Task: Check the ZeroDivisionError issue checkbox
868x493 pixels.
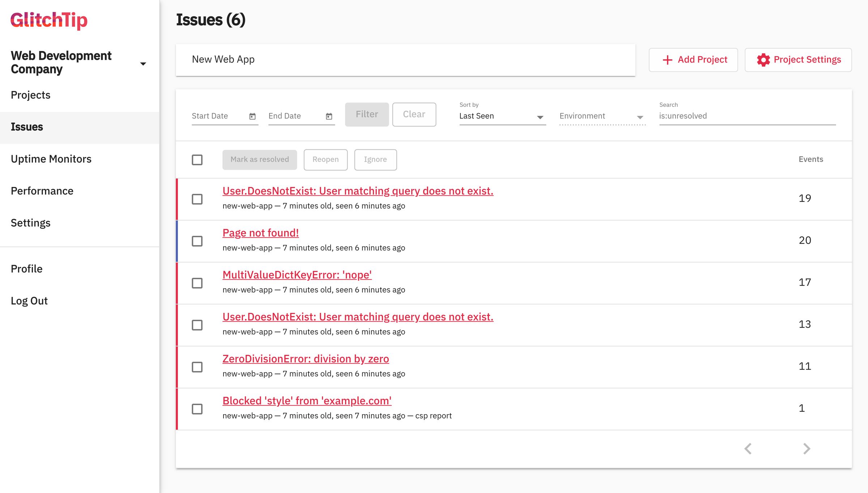Action: click(197, 367)
